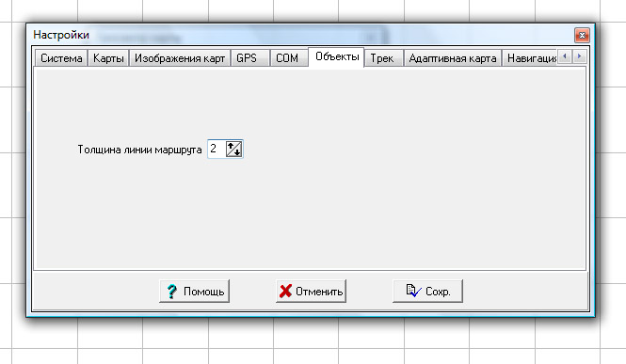Screen dimensions: 626x364
Task: Close the Настройки dialog
Action: click(x=582, y=35)
